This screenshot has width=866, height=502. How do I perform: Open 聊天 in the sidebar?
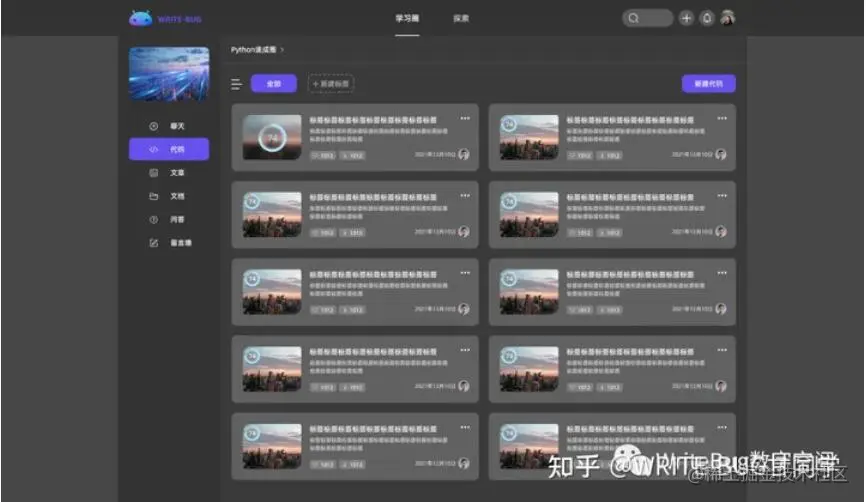(169, 126)
